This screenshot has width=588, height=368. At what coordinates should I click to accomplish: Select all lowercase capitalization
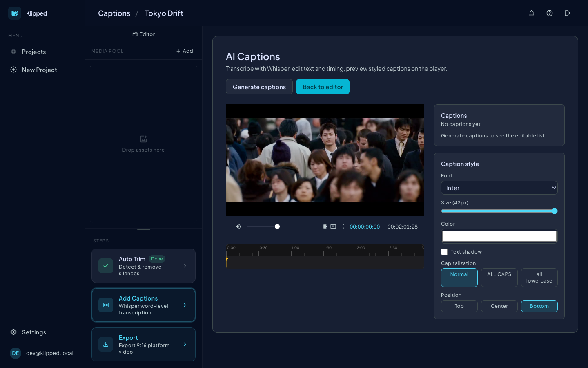point(539,278)
